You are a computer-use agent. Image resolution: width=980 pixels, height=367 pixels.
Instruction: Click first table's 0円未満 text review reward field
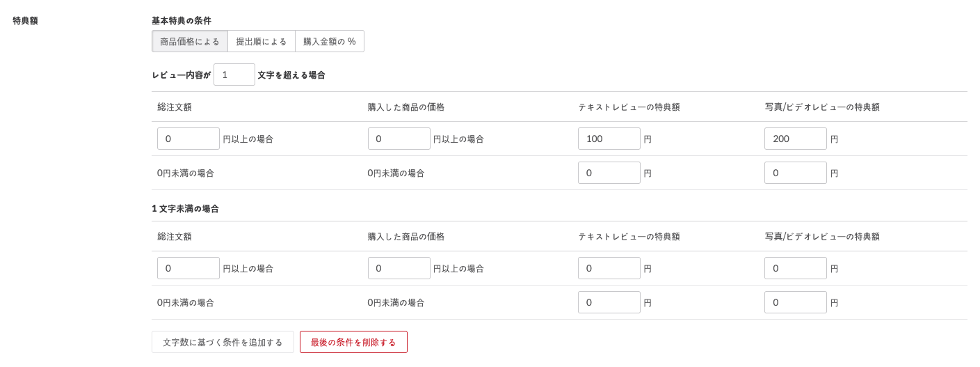609,173
